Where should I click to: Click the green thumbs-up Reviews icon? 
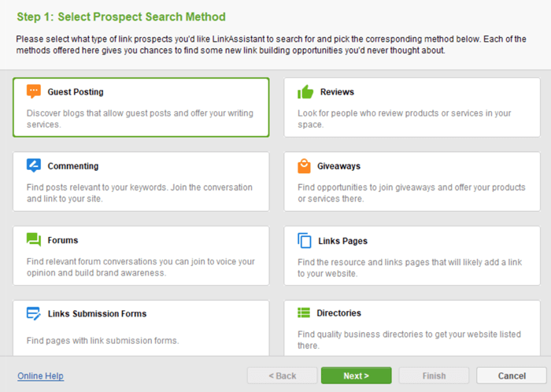click(x=305, y=91)
